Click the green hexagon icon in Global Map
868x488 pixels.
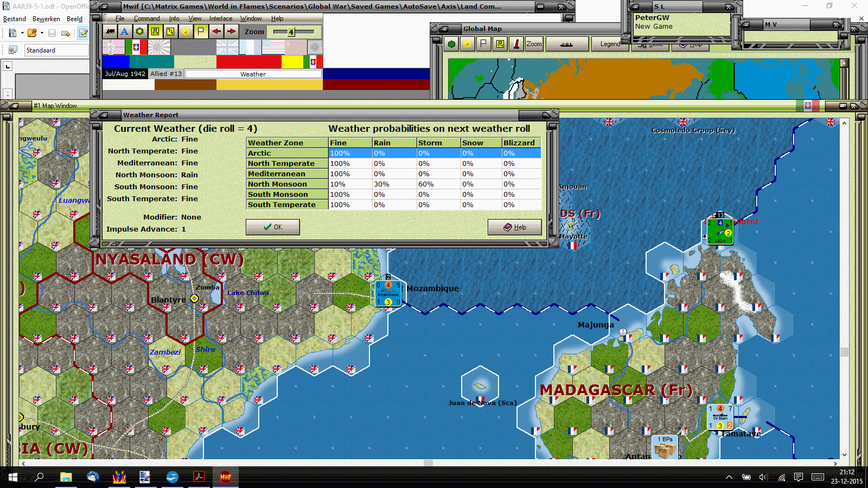(x=451, y=44)
